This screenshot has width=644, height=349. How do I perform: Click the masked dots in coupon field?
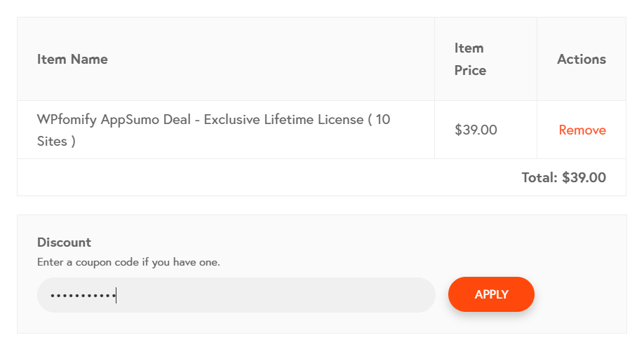point(83,295)
